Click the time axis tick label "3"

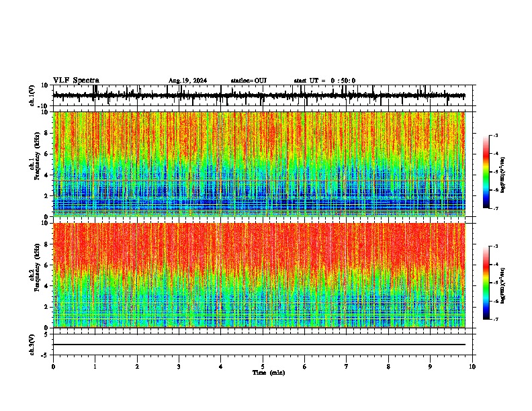179,367
